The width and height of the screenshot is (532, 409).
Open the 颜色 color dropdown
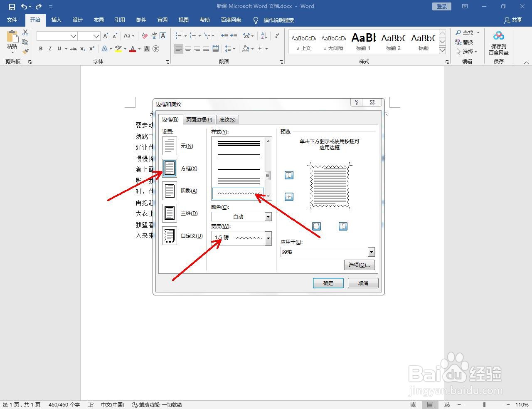point(268,216)
